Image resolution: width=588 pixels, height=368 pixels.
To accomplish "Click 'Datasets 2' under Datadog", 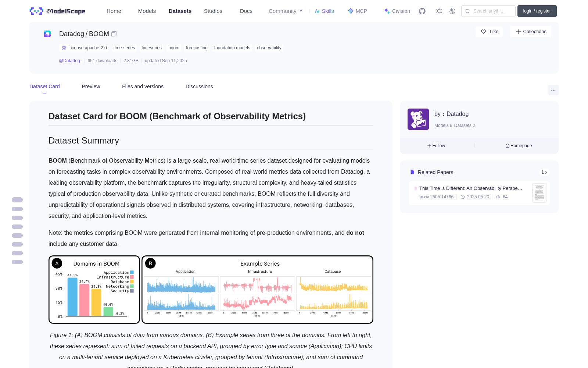I will tap(465, 125).
